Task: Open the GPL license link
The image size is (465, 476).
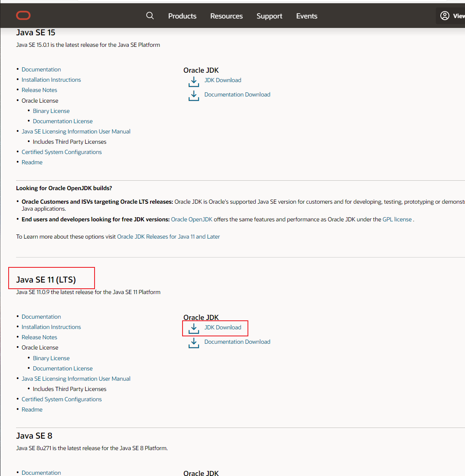Action: coord(397,219)
